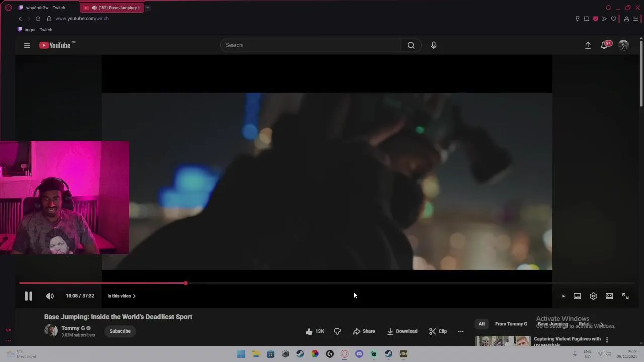Select the 'Base Jumping' chip

[x=553, y=324]
